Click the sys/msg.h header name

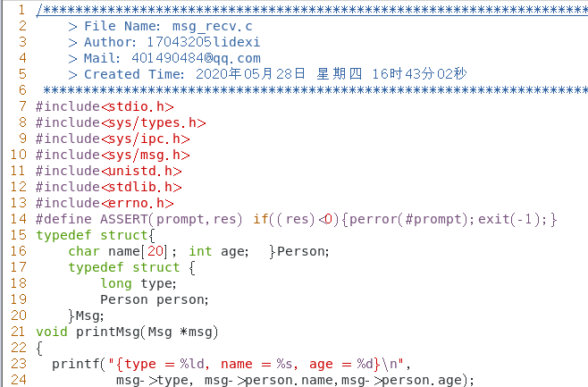tap(146, 155)
